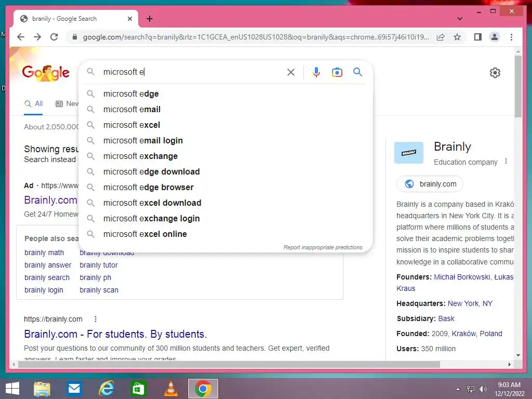Choose suggestion microsoft exchange login
This screenshot has height=399, width=532.
[x=225, y=219]
